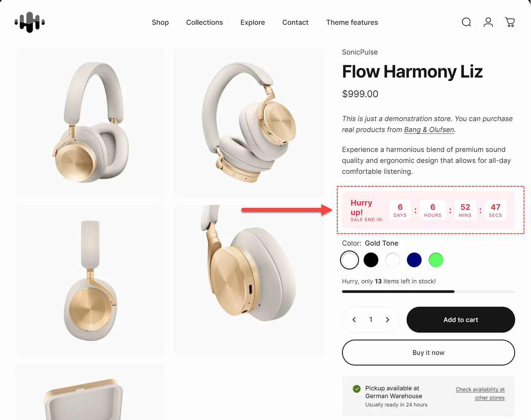Image resolution: width=531 pixels, height=420 pixels.
Task: Go to the Contact page
Action: pyautogui.click(x=296, y=22)
